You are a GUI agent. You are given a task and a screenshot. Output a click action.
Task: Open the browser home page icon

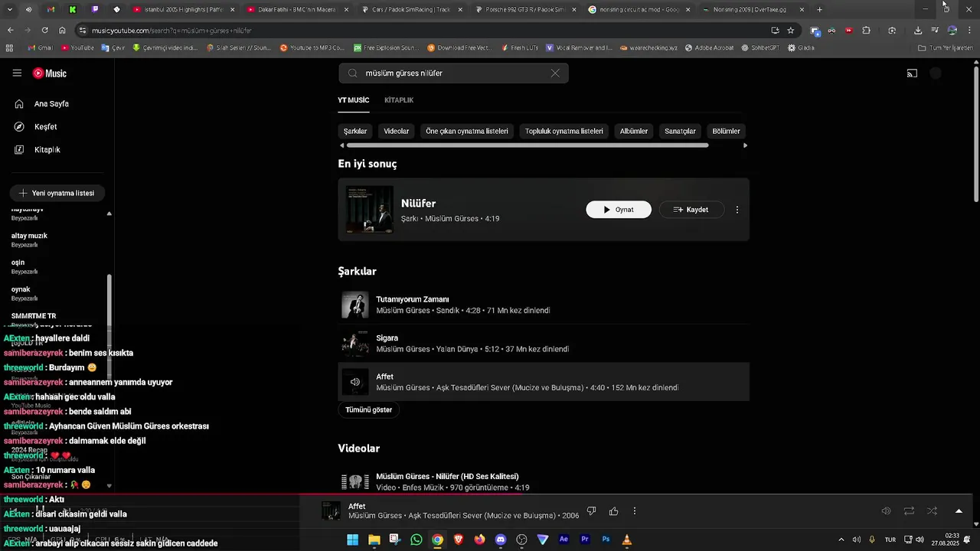pos(62,31)
